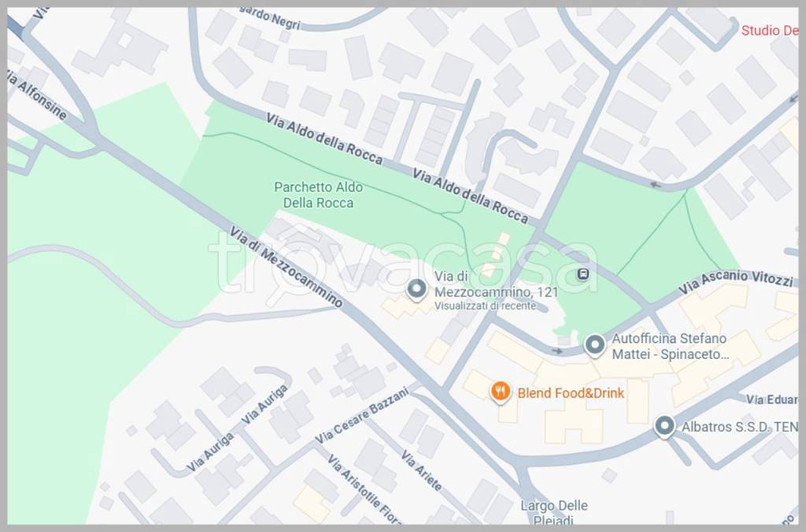
Task: Click the Autofficina Stefano Mattei - Spinaceto label
Action: pyautogui.click(x=670, y=346)
